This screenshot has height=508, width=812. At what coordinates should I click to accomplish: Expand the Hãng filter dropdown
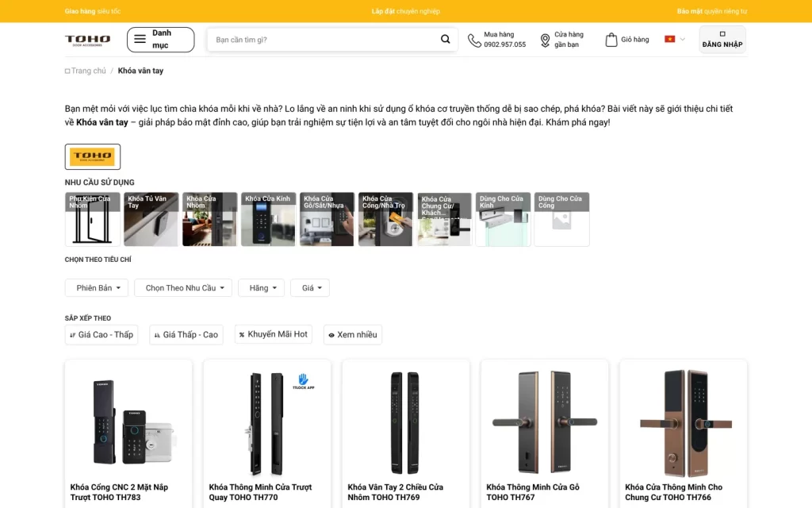(x=262, y=287)
